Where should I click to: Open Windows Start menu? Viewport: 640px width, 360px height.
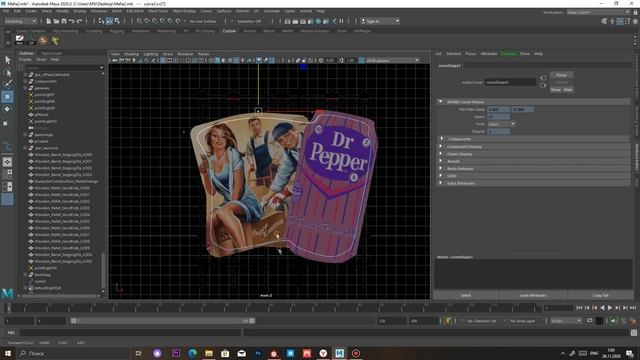[x=8, y=353]
